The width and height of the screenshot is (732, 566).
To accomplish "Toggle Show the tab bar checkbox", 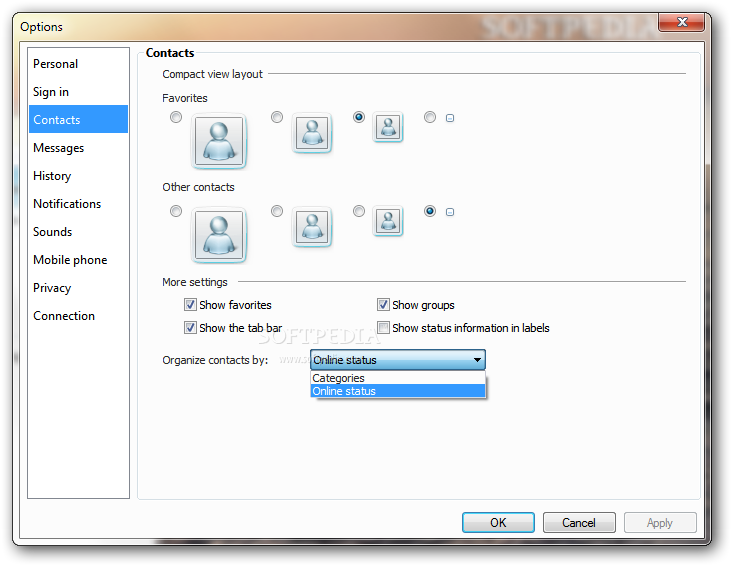I will coord(190,327).
